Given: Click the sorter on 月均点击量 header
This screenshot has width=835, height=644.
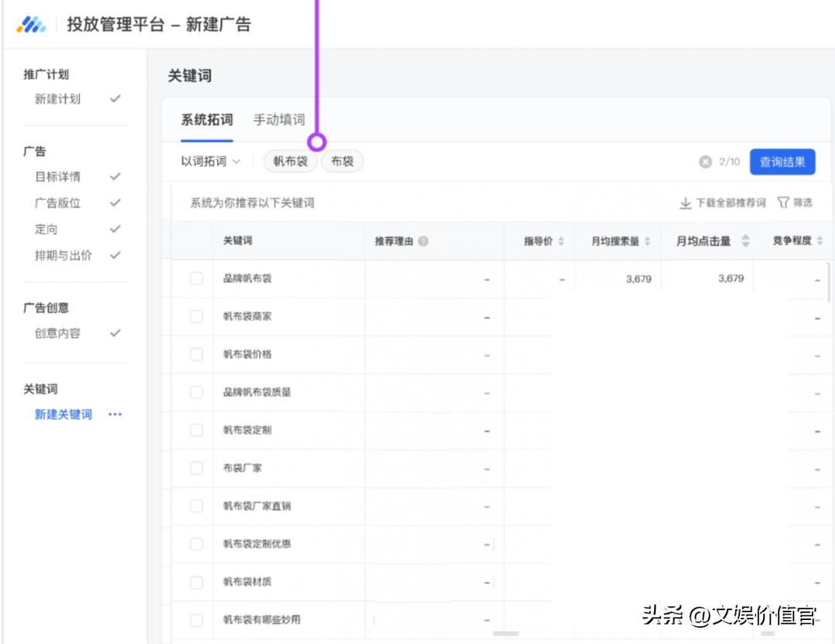Looking at the screenshot, I should point(745,240).
